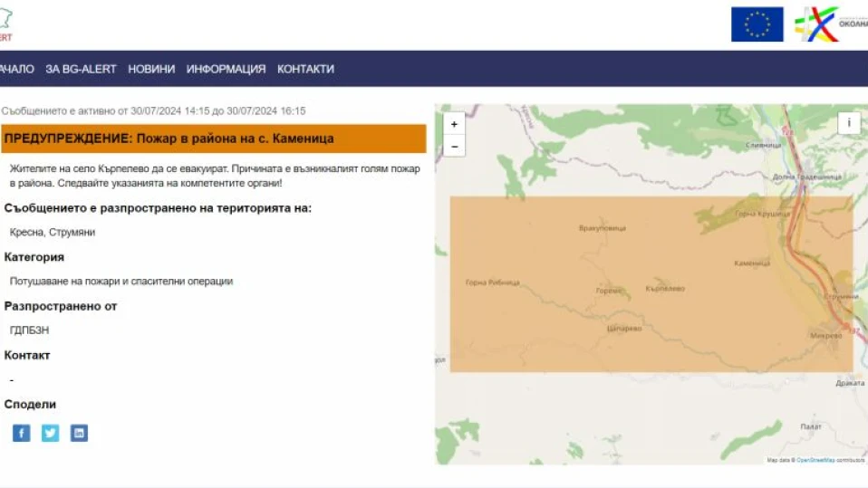Click the Горна Рибница map label
Viewport: 868px width, 488px height.
(x=492, y=282)
